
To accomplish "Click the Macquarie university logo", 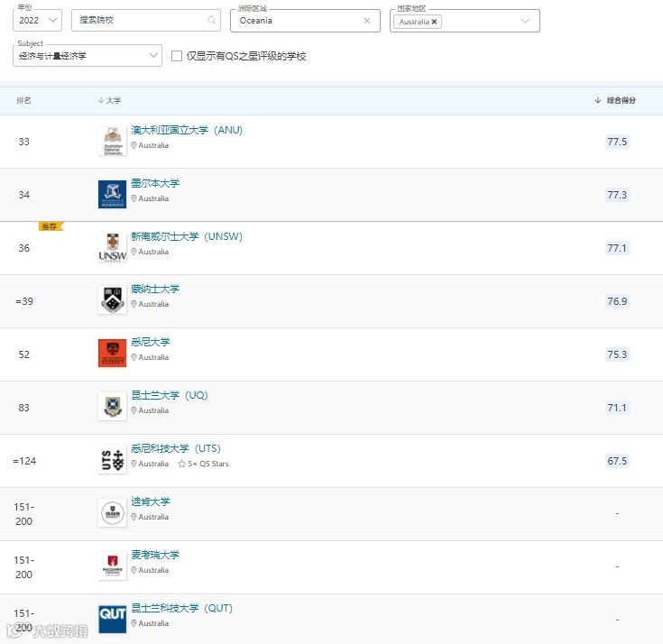I will 112,566.
